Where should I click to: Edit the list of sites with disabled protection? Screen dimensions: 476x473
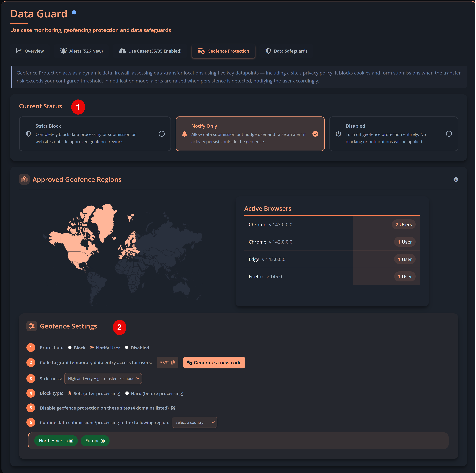173,408
